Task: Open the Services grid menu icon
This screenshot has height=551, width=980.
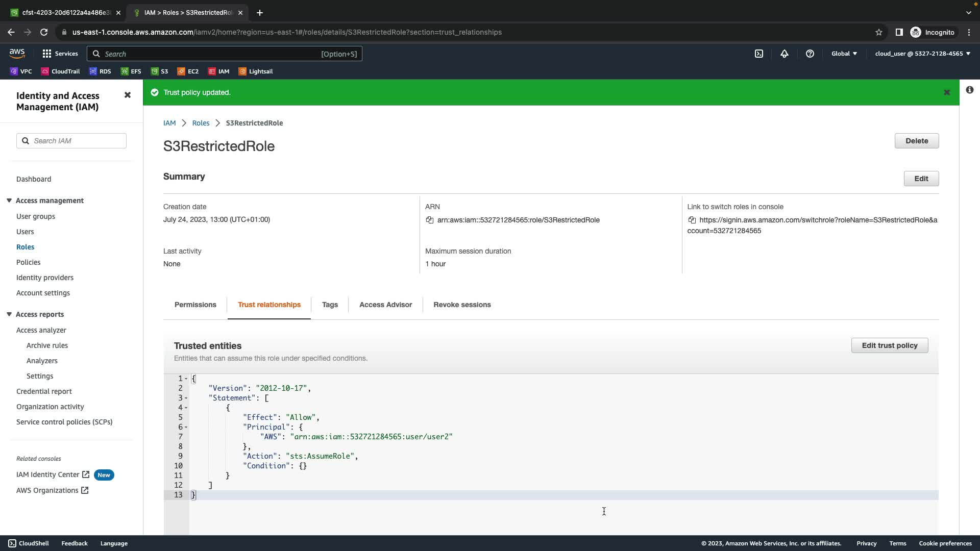Action: (47, 54)
